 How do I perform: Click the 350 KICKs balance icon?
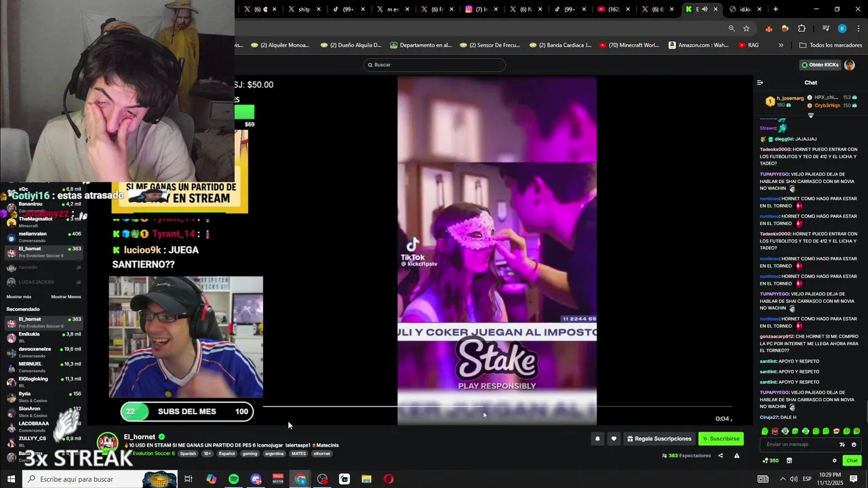(770, 461)
